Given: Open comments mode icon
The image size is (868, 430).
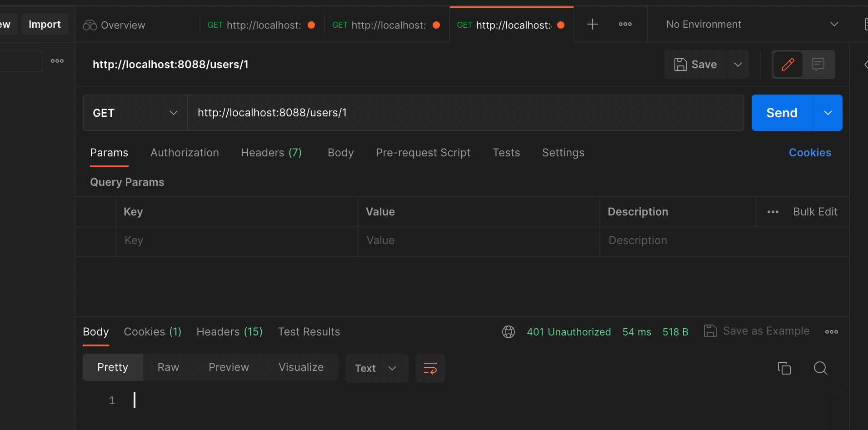Looking at the screenshot, I should [818, 65].
